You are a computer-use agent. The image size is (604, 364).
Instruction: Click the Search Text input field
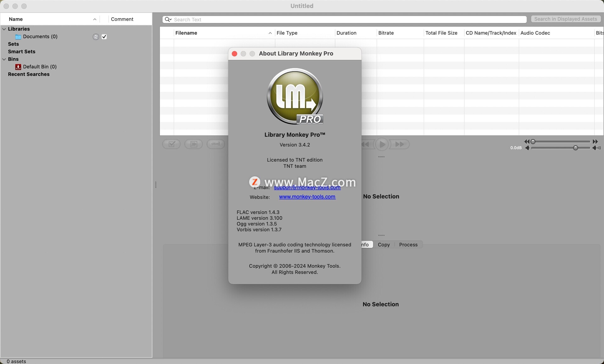(344, 19)
